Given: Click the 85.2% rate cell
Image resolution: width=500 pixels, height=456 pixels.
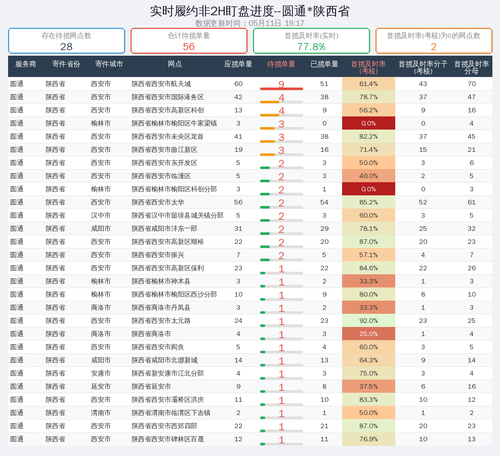Looking at the screenshot, I should [x=368, y=202].
